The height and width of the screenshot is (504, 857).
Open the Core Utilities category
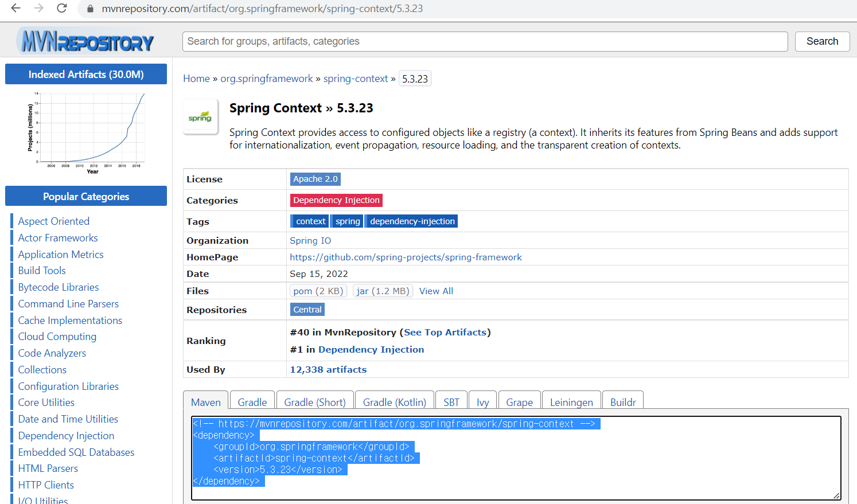pyautogui.click(x=46, y=403)
